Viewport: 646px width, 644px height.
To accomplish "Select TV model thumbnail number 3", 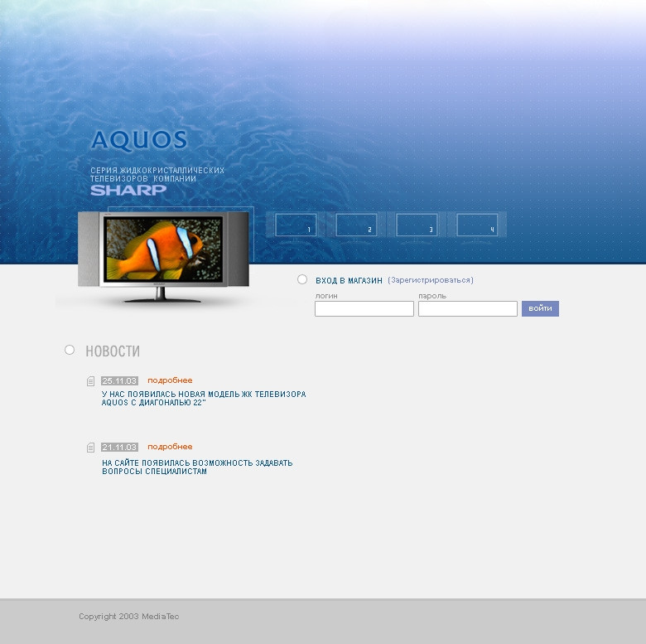I will tap(417, 225).
